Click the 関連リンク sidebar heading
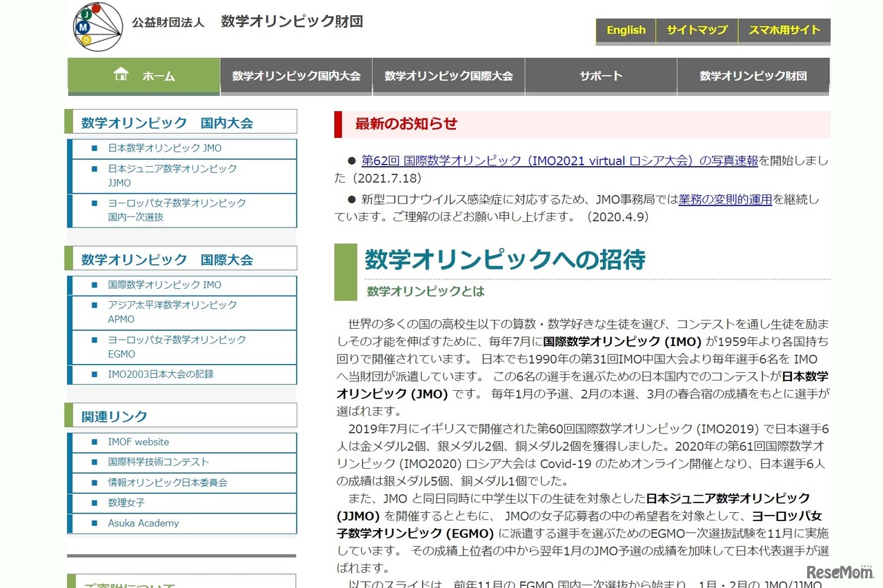Screen dimensions: 883x588 [115, 416]
